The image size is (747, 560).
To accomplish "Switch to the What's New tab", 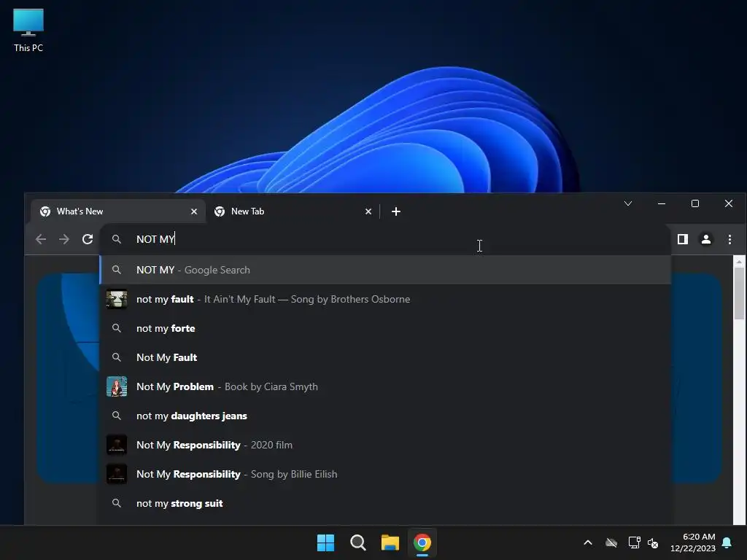I will point(118,211).
